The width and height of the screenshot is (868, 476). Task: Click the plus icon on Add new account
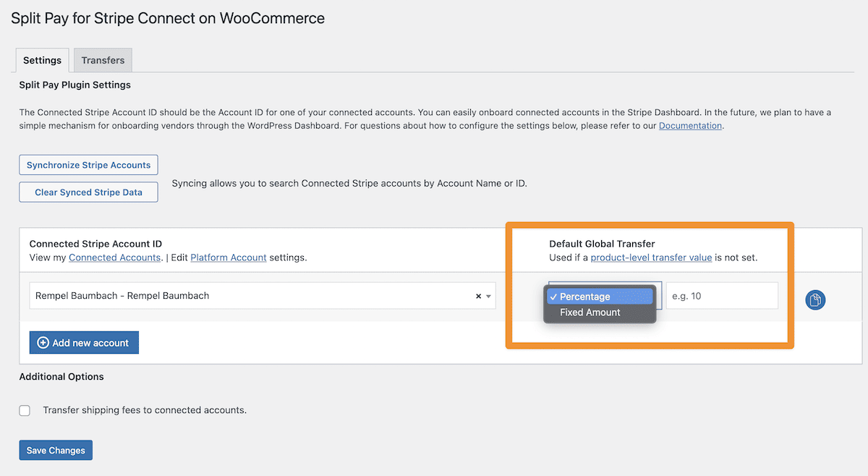[x=43, y=343]
